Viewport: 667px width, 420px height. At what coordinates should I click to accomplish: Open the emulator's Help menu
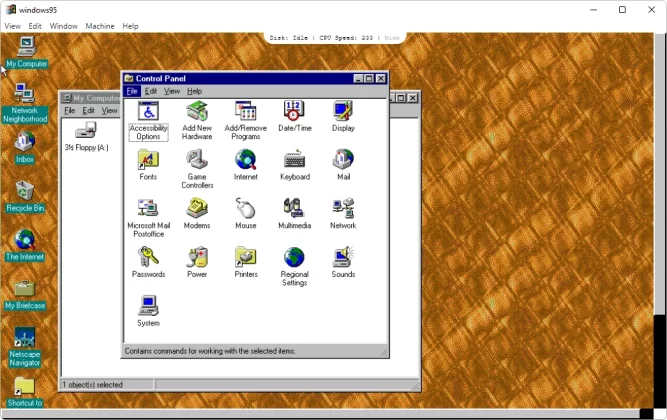(x=130, y=26)
